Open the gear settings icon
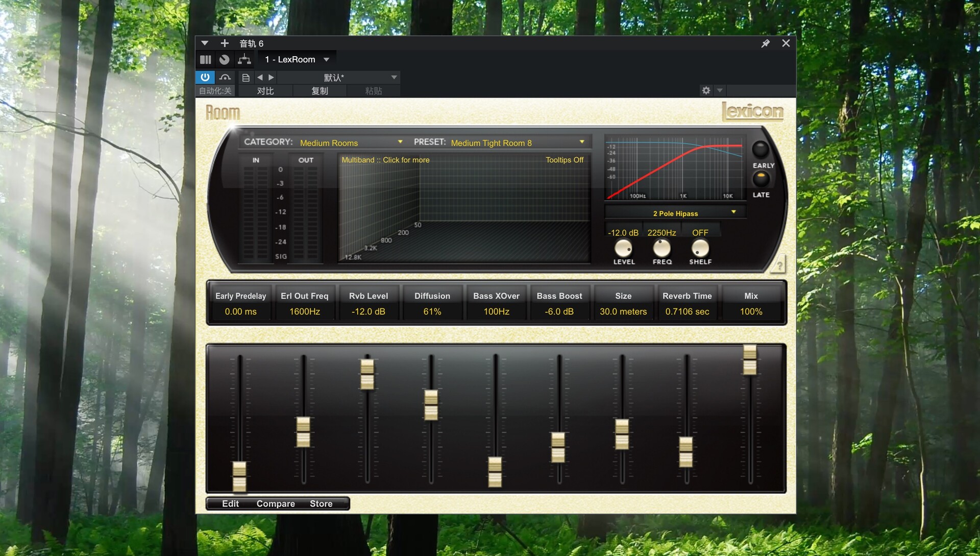The image size is (980, 556). pyautogui.click(x=706, y=90)
